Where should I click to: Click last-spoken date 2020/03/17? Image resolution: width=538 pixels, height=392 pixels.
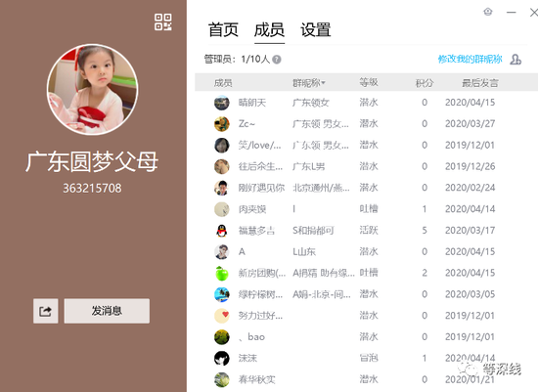pos(471,231)
